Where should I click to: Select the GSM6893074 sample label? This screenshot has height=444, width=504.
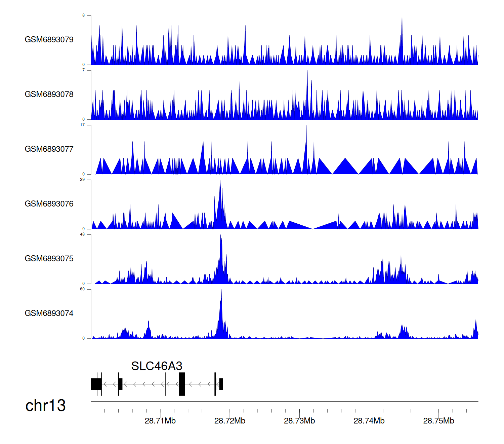(49, 313)
